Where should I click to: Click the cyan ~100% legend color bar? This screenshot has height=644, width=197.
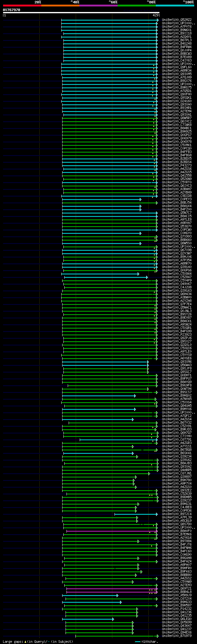coord(175,6)
